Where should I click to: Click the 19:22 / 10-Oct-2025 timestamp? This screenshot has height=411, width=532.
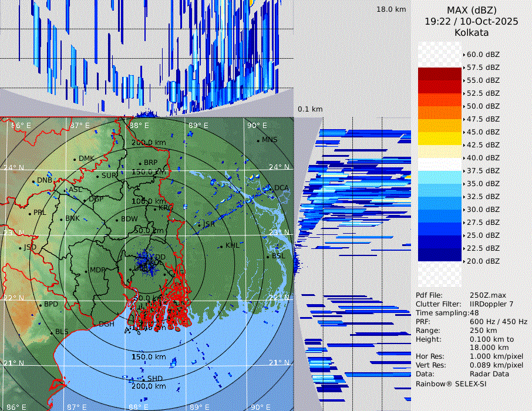(472, 22)
